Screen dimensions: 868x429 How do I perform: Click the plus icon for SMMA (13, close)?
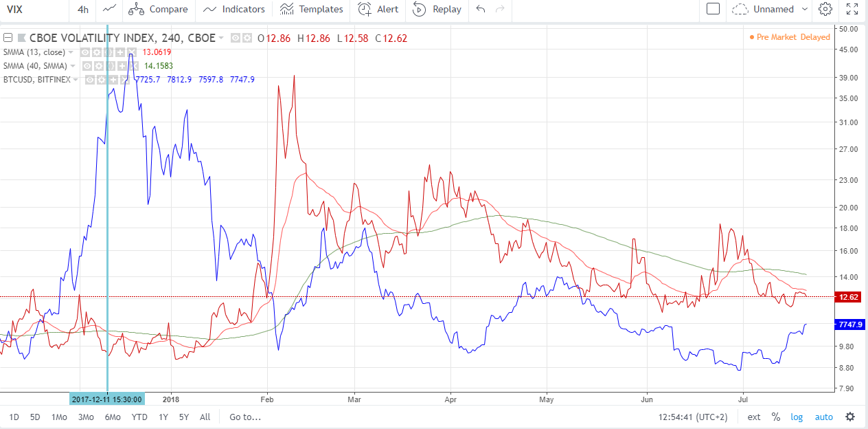[x=120, y=52]
